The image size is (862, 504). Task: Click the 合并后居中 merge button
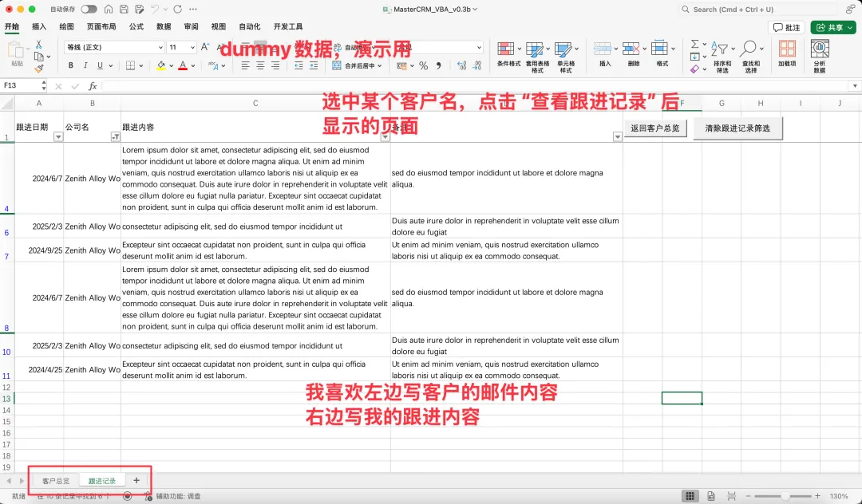pos(357,65)
